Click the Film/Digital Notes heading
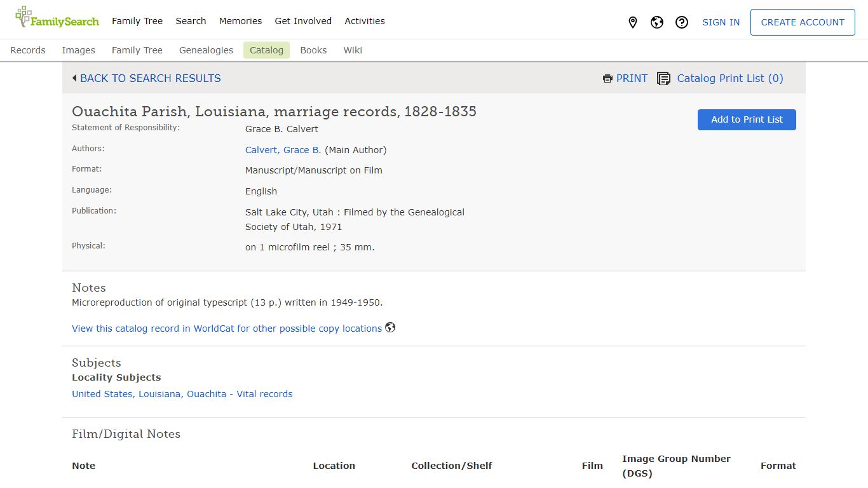Screen dimensions: 868x488 tap(126, 434)
